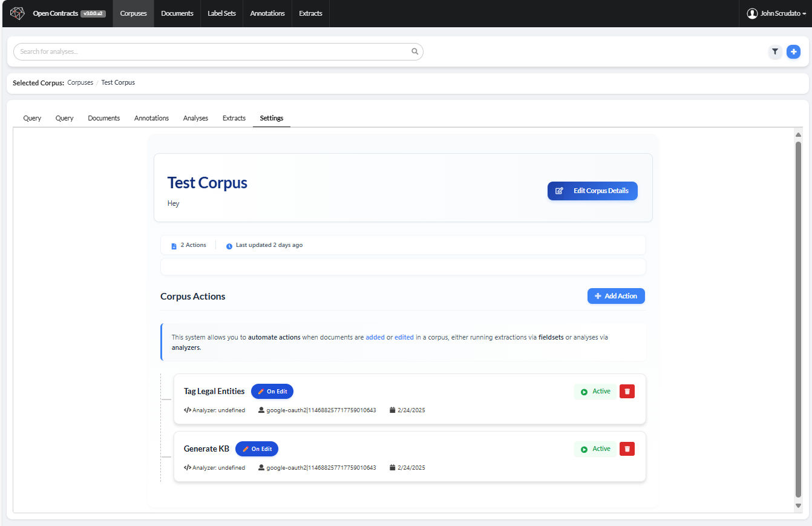The width and height of the screenshot is (812, 526).
Task: Click the search magnifier icon
Action: (415, 51)
